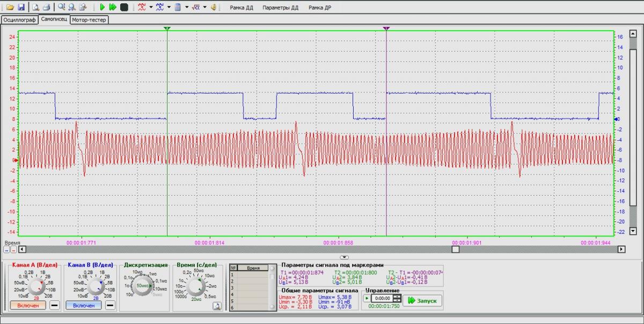Collapse the bottom panel with oval arrow
Viewport: 644px width, 324px height.
point(345,257)
